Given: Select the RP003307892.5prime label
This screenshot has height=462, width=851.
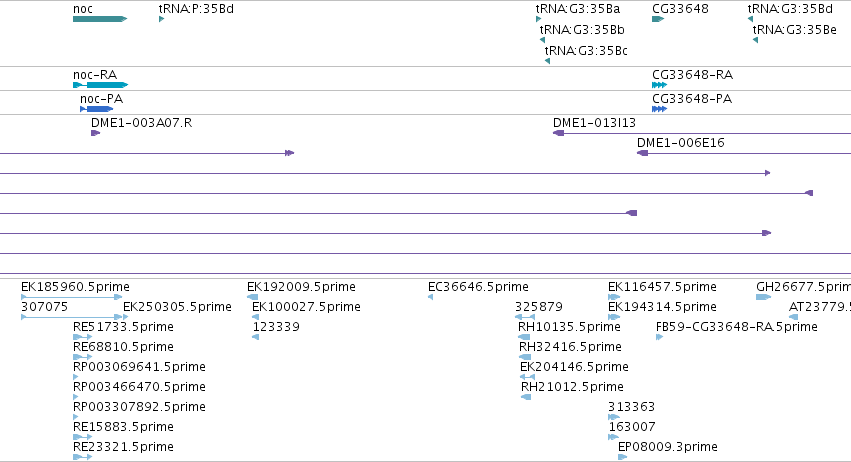Looking at the screenshot, I should 139,407.
